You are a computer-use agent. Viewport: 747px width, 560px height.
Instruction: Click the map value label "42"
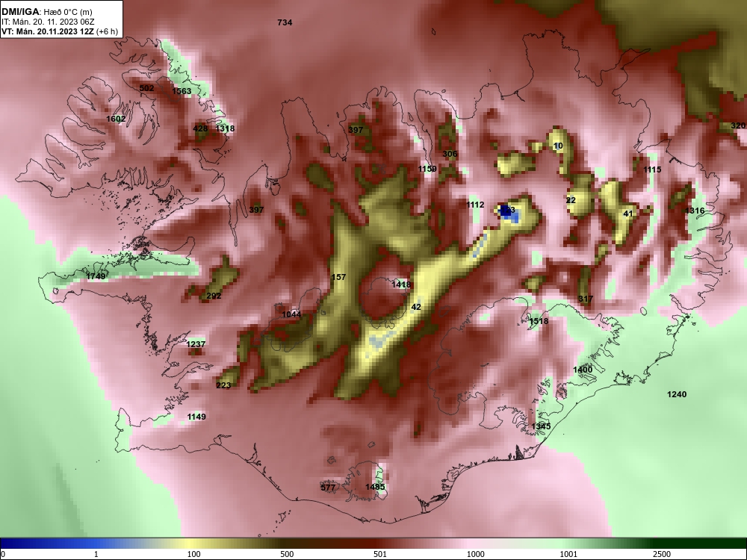(416, 307)
